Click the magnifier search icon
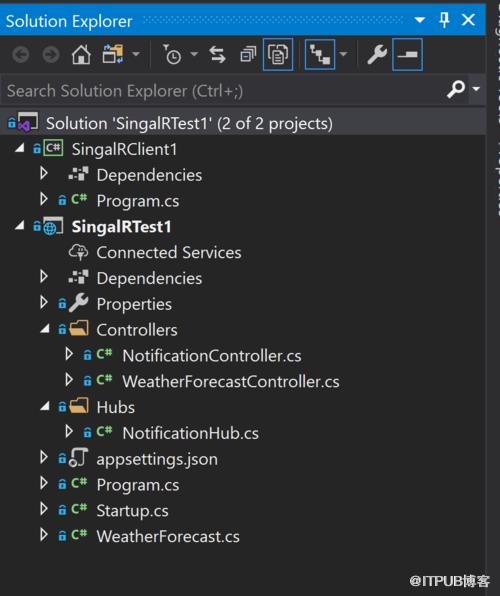Viewport: 500px width, 596px height. (x=456, y=89)
